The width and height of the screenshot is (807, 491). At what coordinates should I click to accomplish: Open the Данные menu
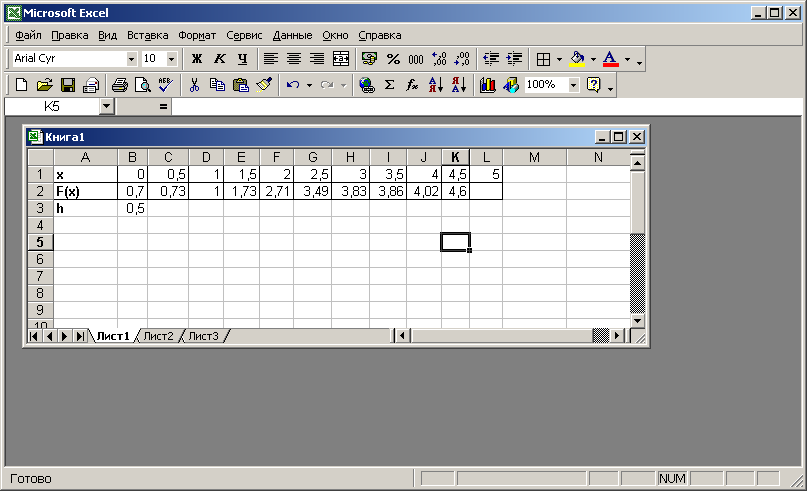292,35
